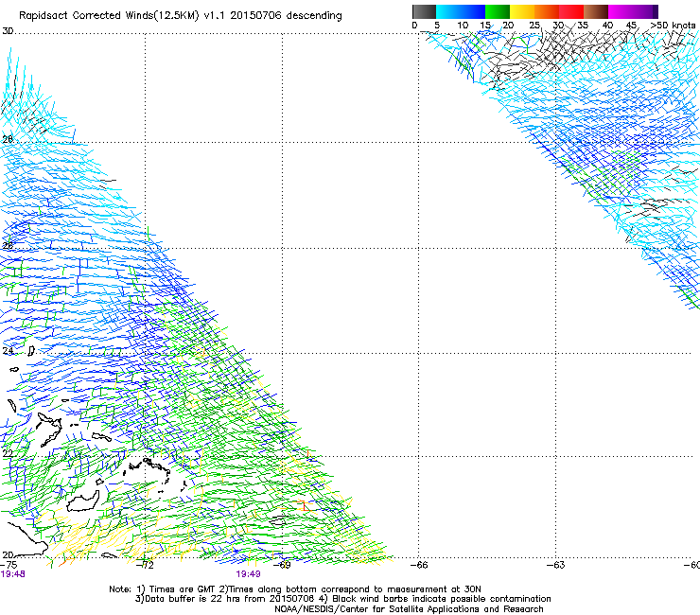Click the 28 latitude axis label
Image resolution: width=700 pixels, height=615 pixels.
click(8, 139)
